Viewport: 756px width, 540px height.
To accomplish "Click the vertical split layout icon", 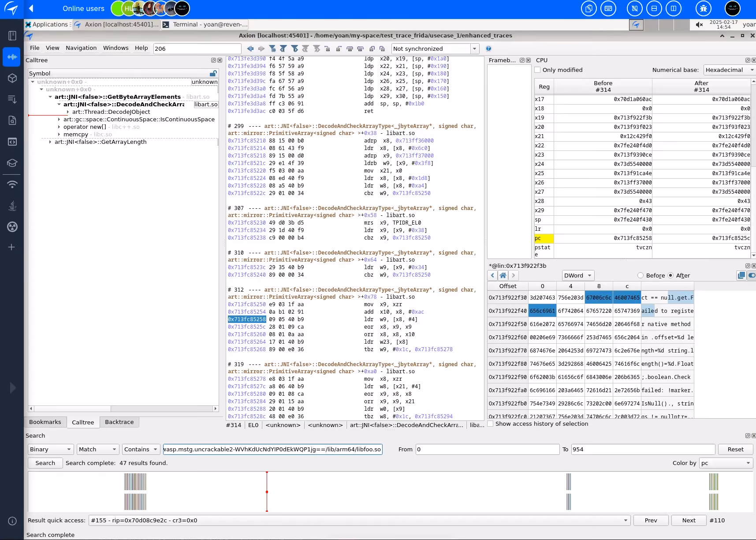I will pyautogui.click(x=674, y=8).
